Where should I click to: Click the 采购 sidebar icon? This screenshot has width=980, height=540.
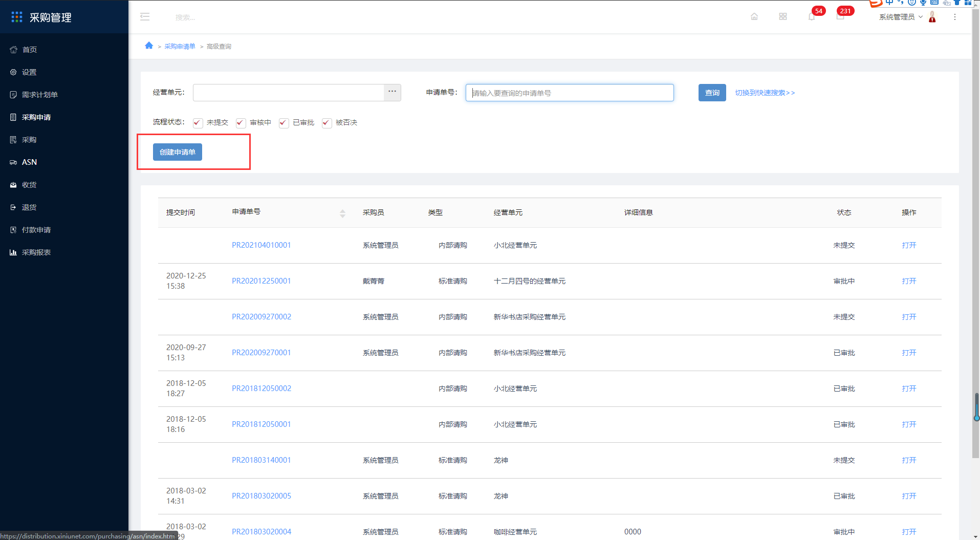point(13,140)
